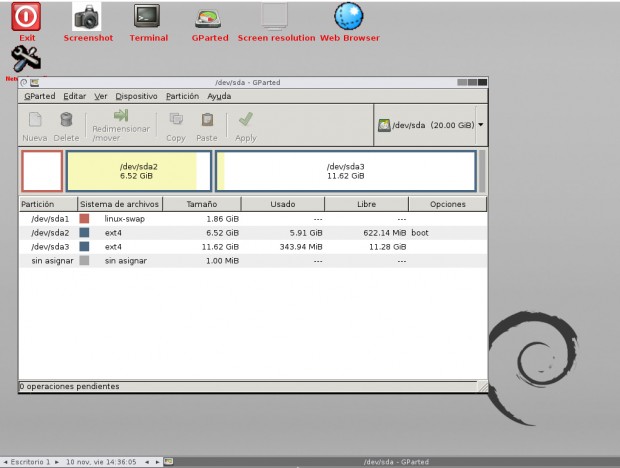Open the Terminal desktop icon
This screenshot has height=468, width=620.
coord(147,16)
